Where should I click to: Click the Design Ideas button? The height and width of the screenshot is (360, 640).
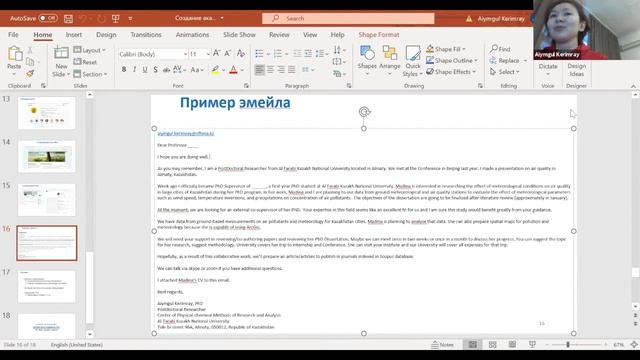pos(576,69)
